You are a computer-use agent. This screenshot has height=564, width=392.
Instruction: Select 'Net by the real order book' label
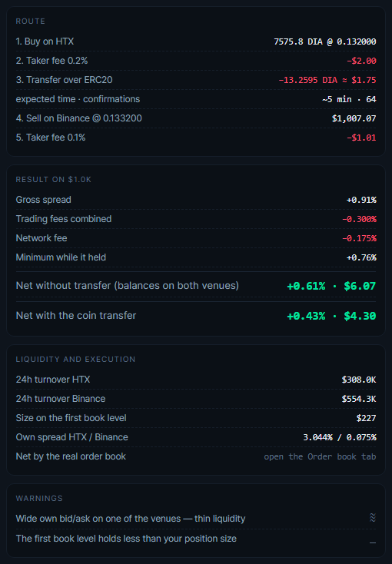pos(71,456)
